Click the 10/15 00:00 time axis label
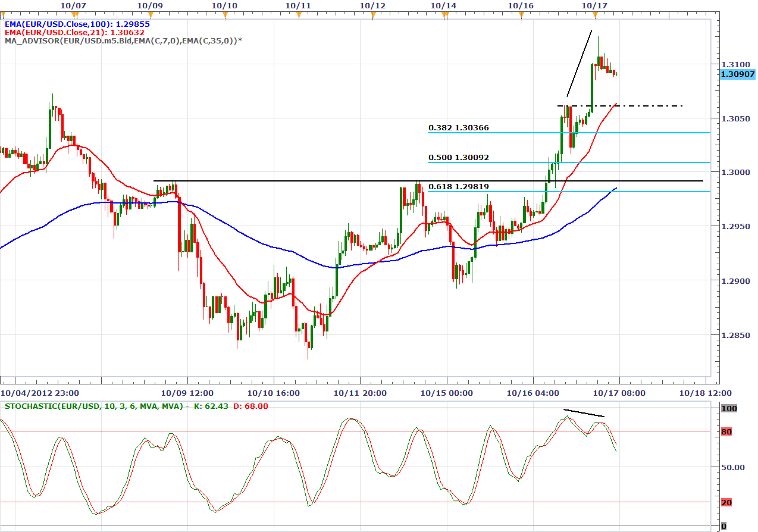 [x=446, y=393]
